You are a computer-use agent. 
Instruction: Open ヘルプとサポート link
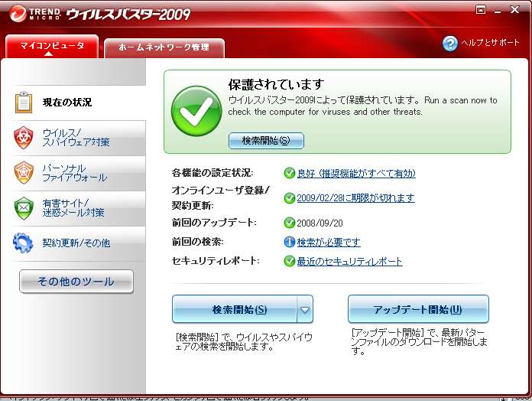click(x=490, y=43)
